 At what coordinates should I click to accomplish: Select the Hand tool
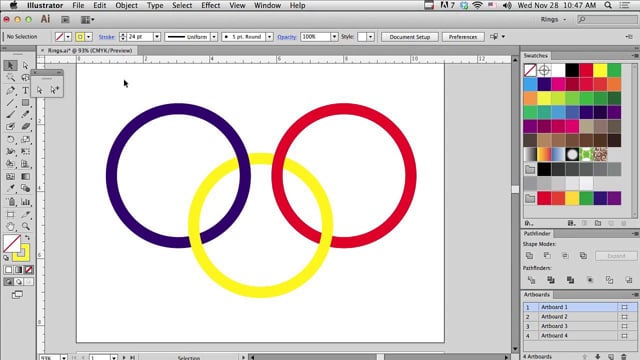tap(11, 227)
